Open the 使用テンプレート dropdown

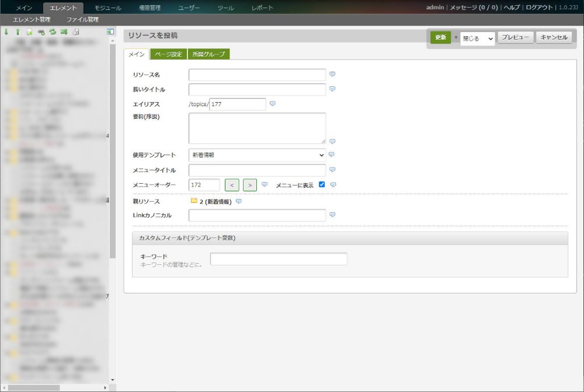(257, 155)
